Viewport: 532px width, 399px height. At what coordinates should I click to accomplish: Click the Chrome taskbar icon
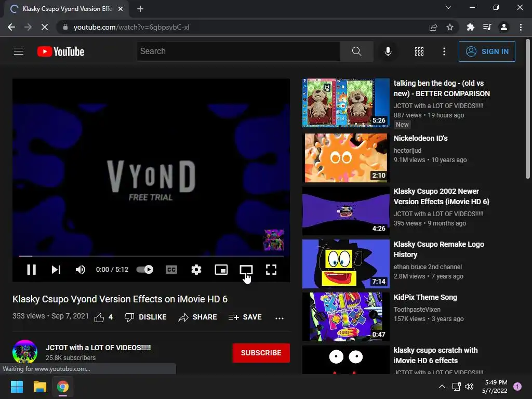(63, 387)
